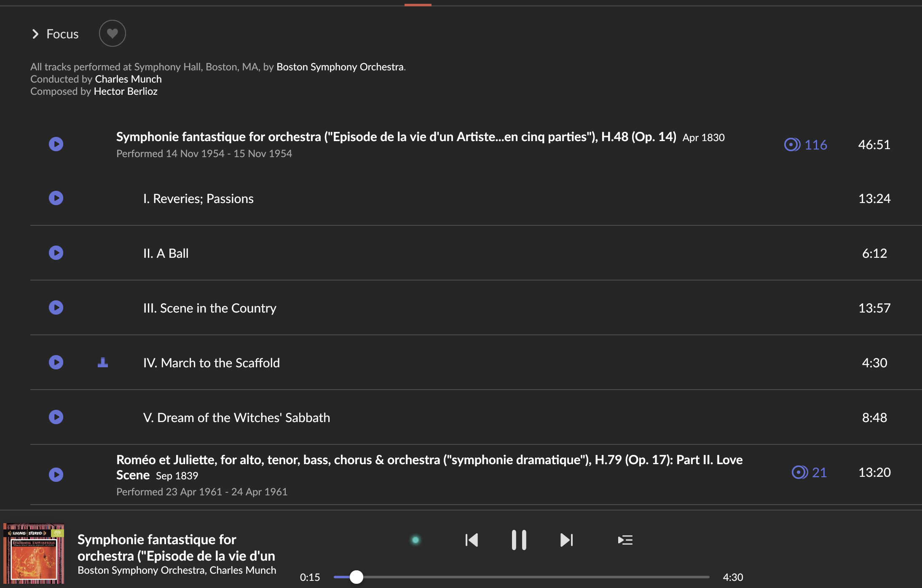Play III. Scene in the Country

pos(56,307)
